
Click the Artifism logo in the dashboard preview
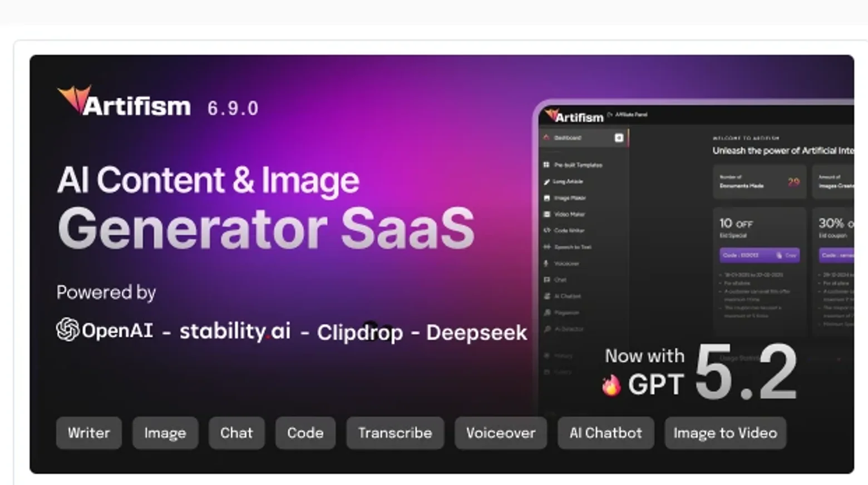pyautogui.click(x=574, y=116)
